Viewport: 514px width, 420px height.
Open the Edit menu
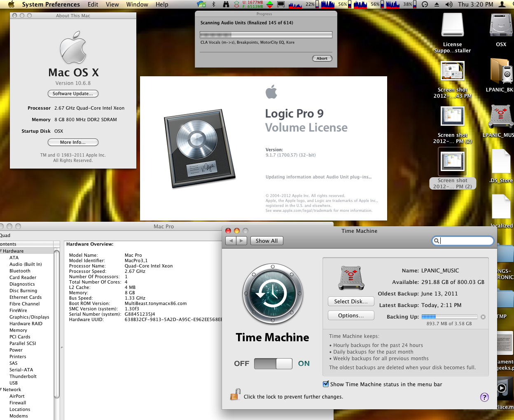click(93, 4)
